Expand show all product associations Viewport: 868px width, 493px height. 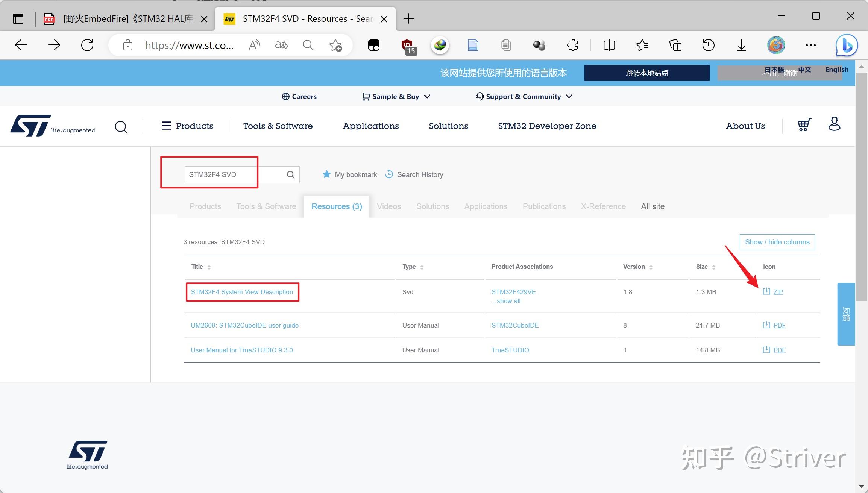point(506,301)
